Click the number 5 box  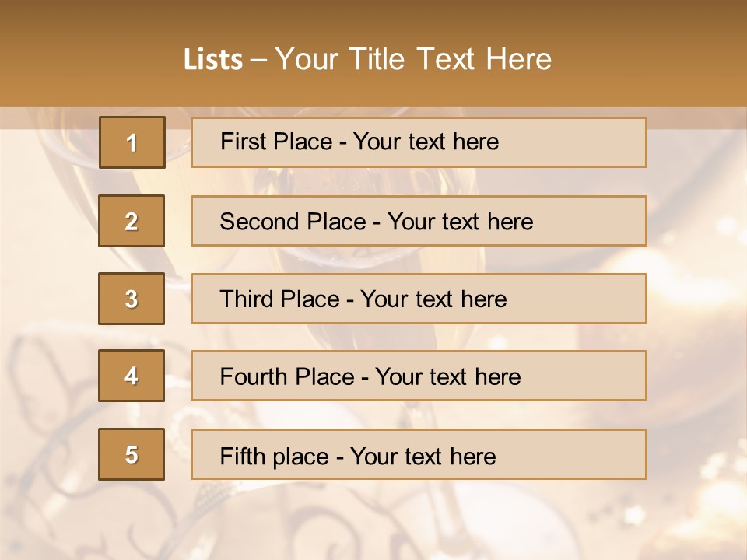coord(132,454)
